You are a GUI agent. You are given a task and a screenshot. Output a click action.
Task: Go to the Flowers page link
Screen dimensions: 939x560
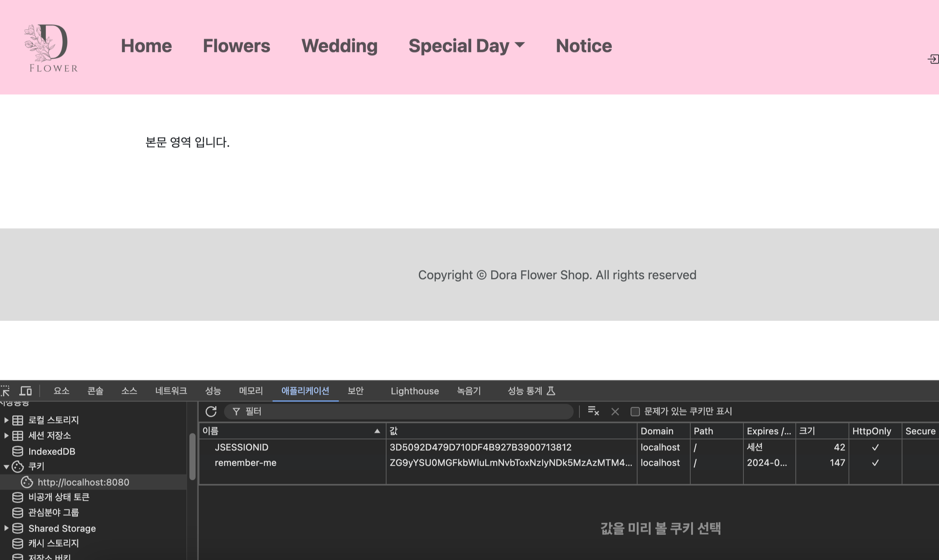click(236, 46)
